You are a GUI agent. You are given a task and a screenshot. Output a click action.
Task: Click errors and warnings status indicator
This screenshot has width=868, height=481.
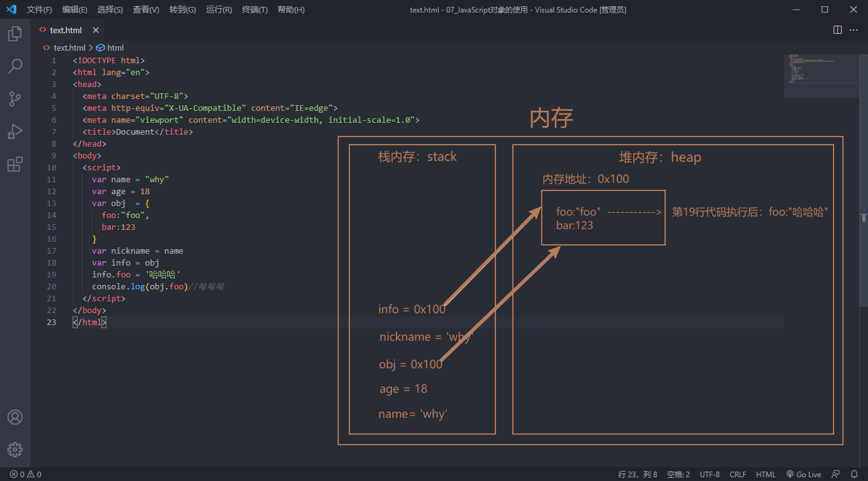[x=26, y=474]
